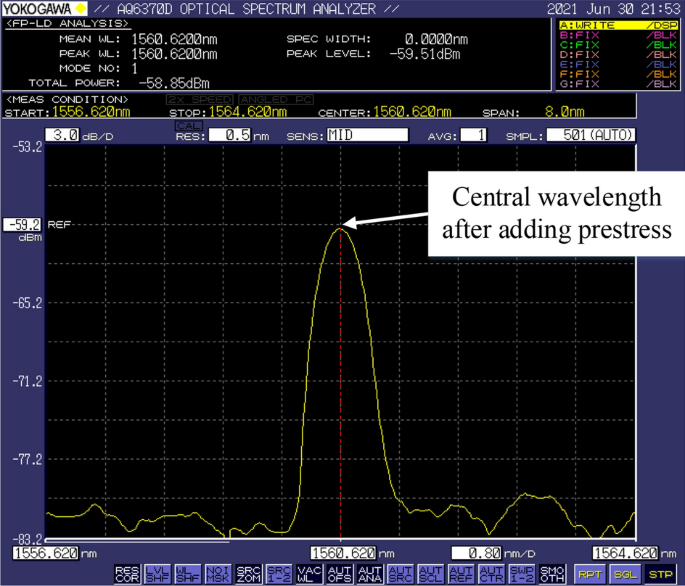Click the RES COR indicator icon
The height and width of the screenshot is (586, 685).
tap(127, 573)
